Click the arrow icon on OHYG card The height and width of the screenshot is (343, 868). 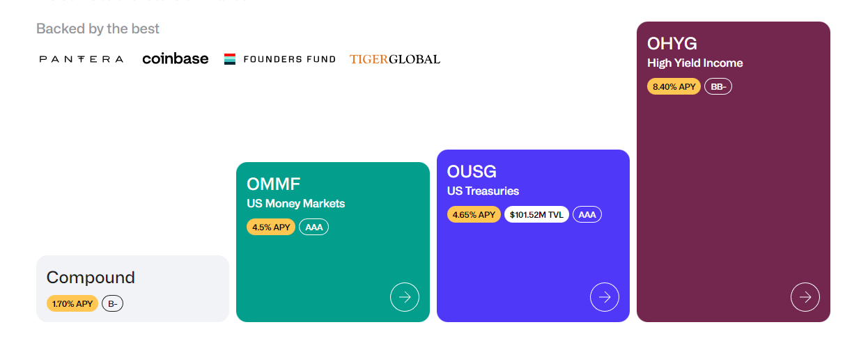pos(805,297)
